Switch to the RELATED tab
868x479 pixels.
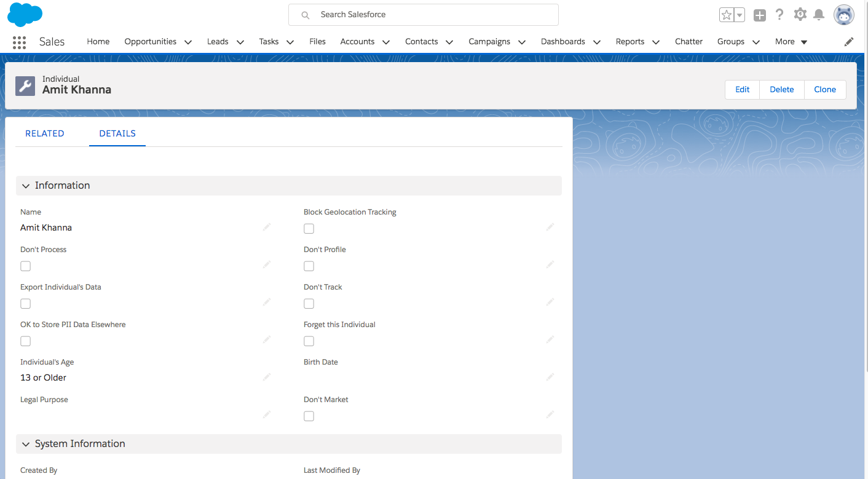45,133
